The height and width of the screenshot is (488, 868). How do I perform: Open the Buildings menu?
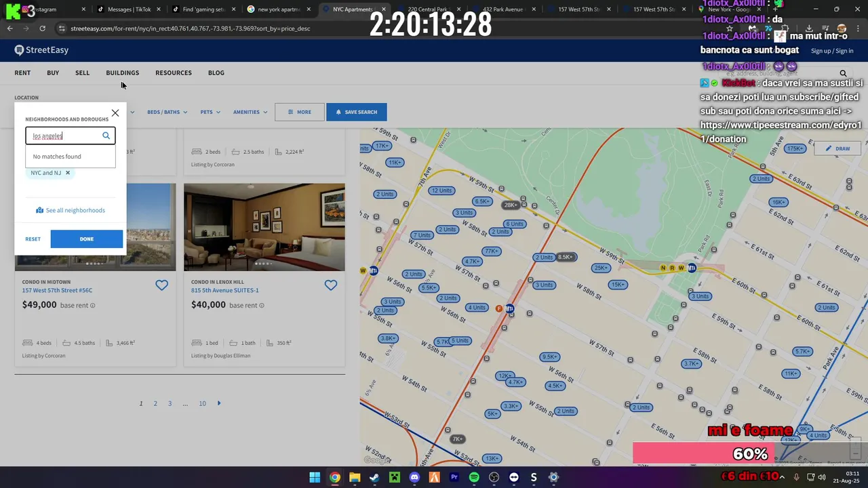(122, 73)
